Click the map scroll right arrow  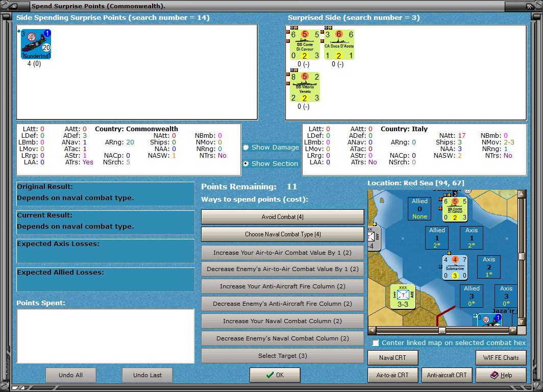[x=513, y=330]
